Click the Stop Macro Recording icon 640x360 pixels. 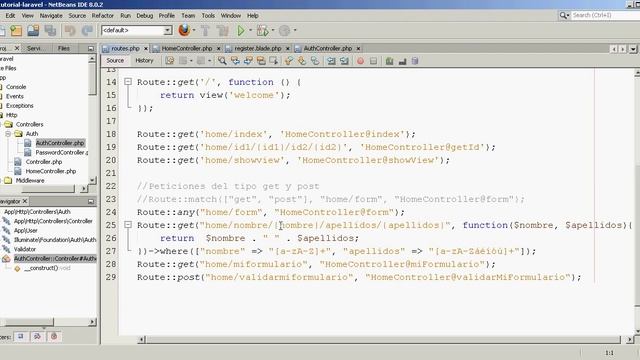(373, 61)
